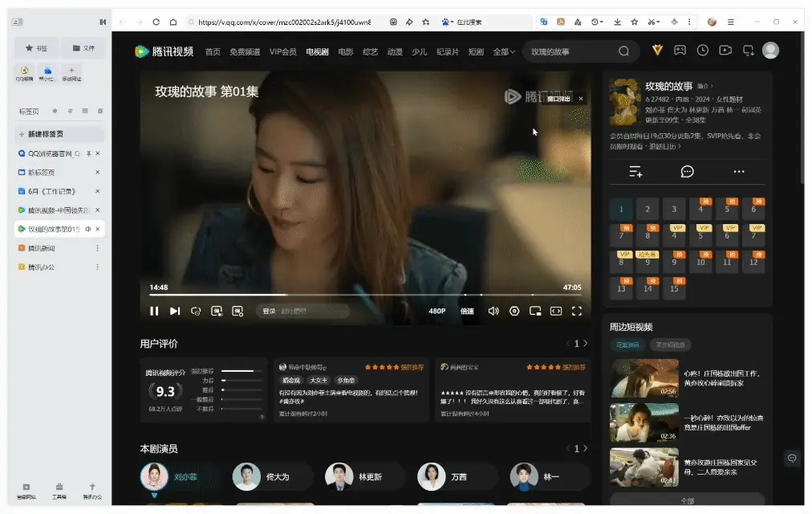Open the 480P resolution selector
812x514 pixels.
tap(437, 311)
